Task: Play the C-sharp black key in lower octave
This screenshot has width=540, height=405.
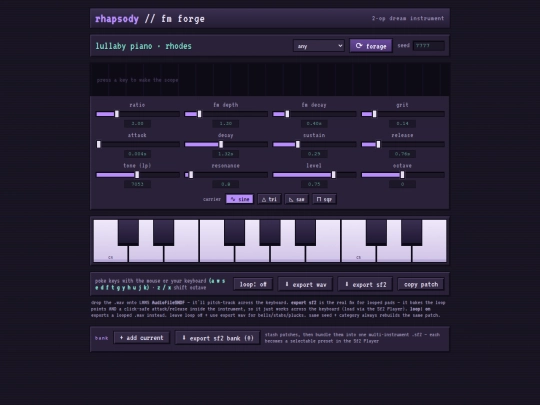Action: (x=128, y=232)
